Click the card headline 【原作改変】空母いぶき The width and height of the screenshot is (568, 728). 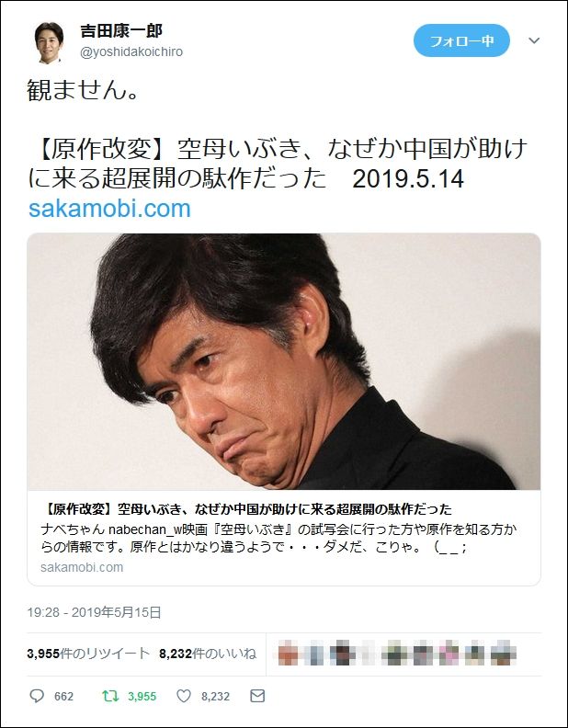click(x=246, y=509)
